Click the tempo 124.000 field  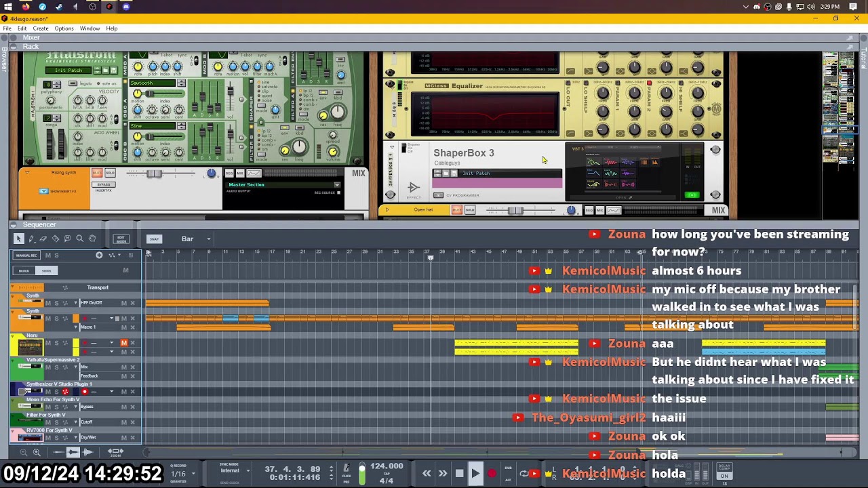click(387, 466)
